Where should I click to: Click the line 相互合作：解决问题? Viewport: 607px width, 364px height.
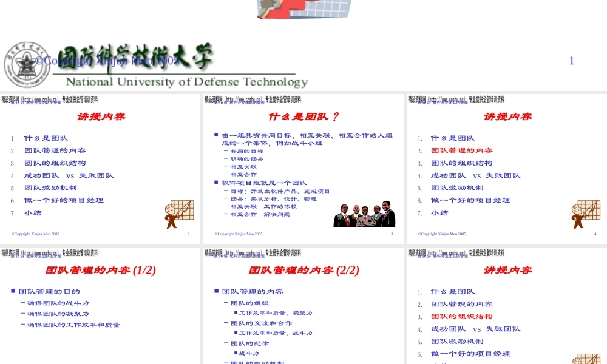click(x=260, y=214)
